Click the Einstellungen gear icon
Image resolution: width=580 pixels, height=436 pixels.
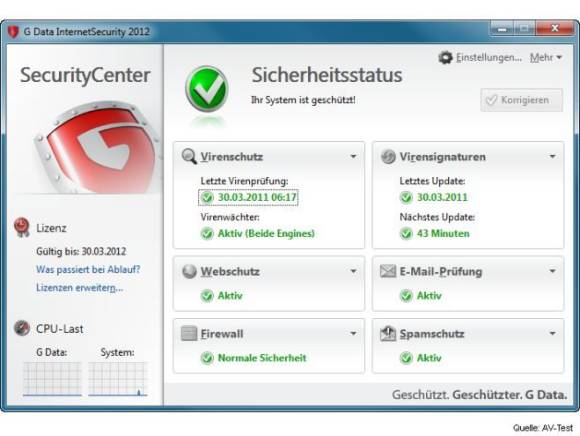(445, 58)
